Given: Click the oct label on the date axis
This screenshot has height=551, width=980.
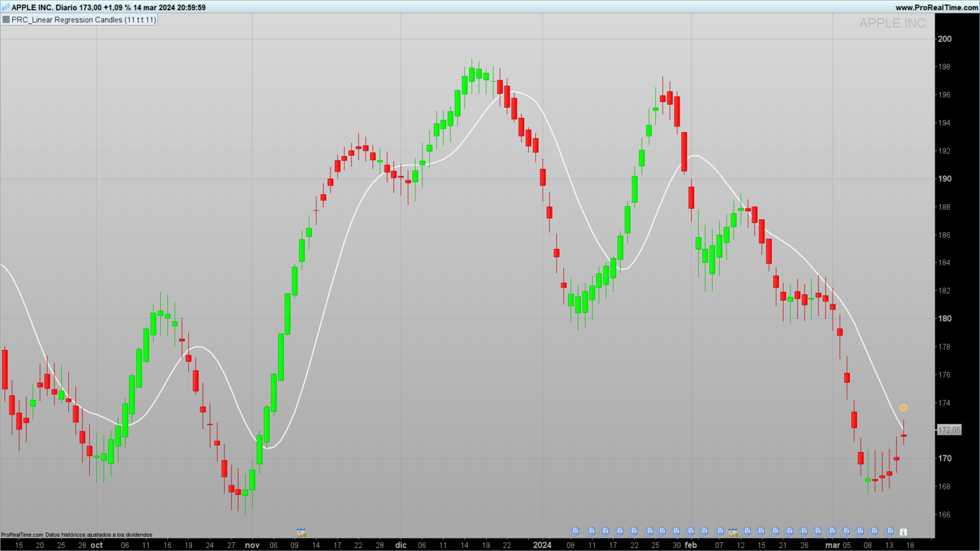Looking at the screenshot, I should (x=97, y=545).
